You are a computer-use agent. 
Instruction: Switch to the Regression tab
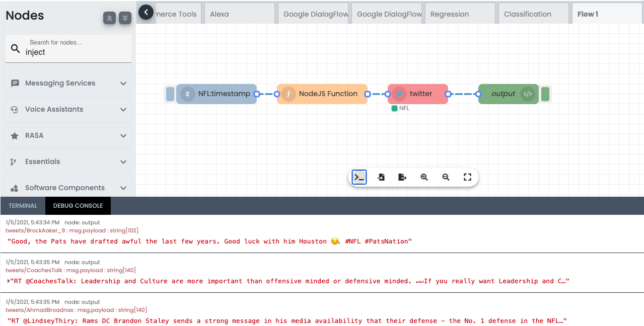pyautogui.click(x=459, y=14)
